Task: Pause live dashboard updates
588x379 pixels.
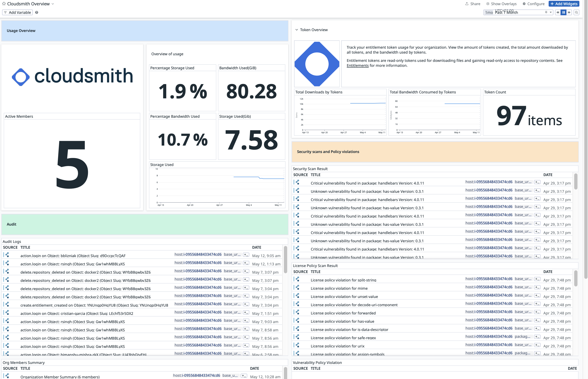Action: click(563, 12)
